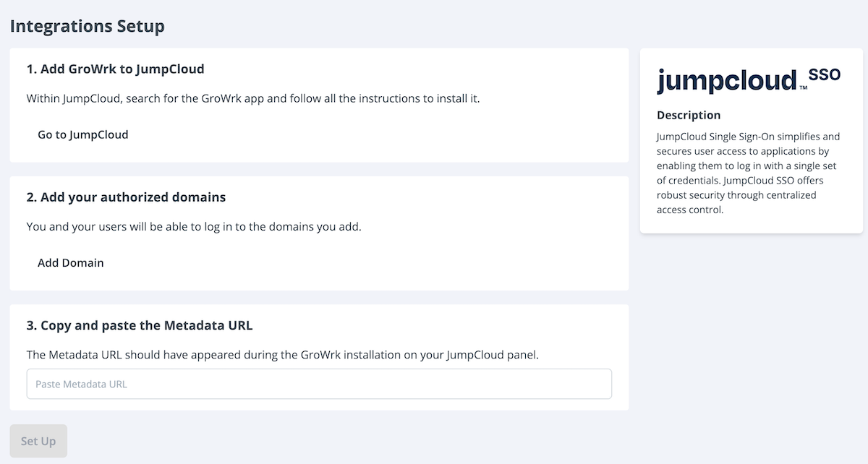Click the jumpcloud logo wordmark
Image resolution: width=868 pixels, height=464 pixels.
point(726,80)
